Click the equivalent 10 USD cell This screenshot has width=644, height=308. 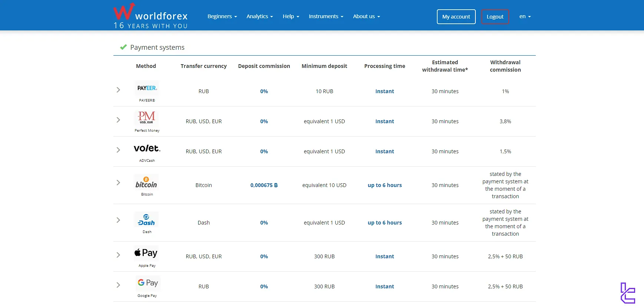pos(325,185)
